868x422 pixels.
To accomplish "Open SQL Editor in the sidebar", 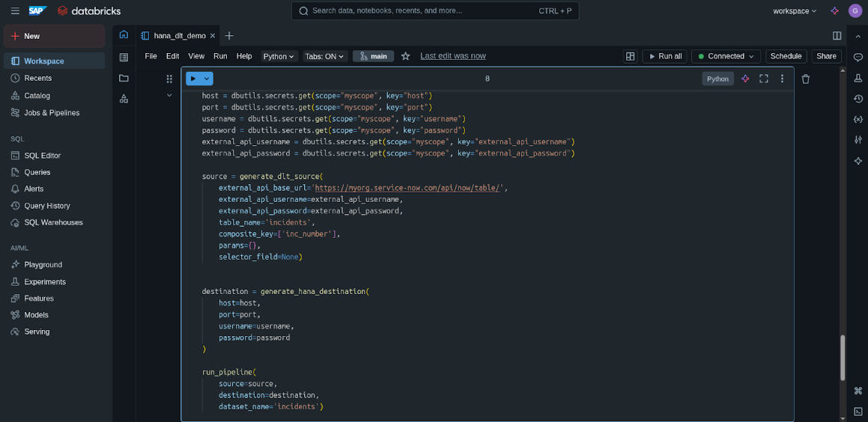I will click(54, 156).
